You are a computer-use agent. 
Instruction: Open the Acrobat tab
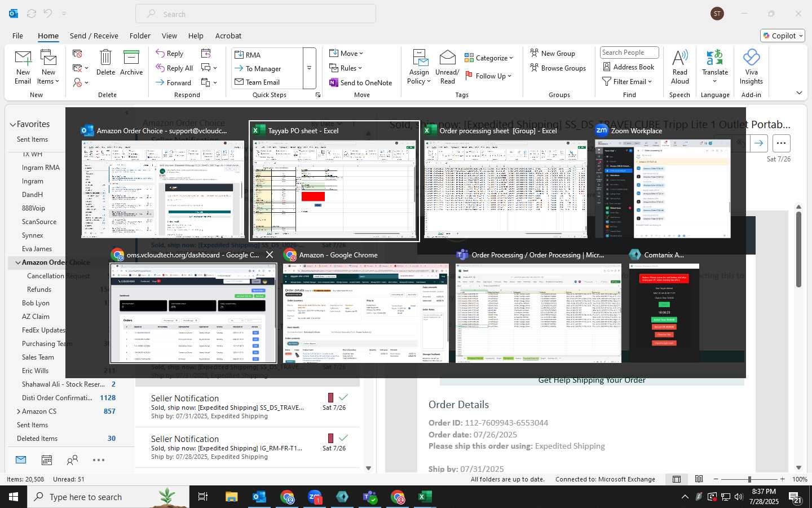tap(228, 36)
